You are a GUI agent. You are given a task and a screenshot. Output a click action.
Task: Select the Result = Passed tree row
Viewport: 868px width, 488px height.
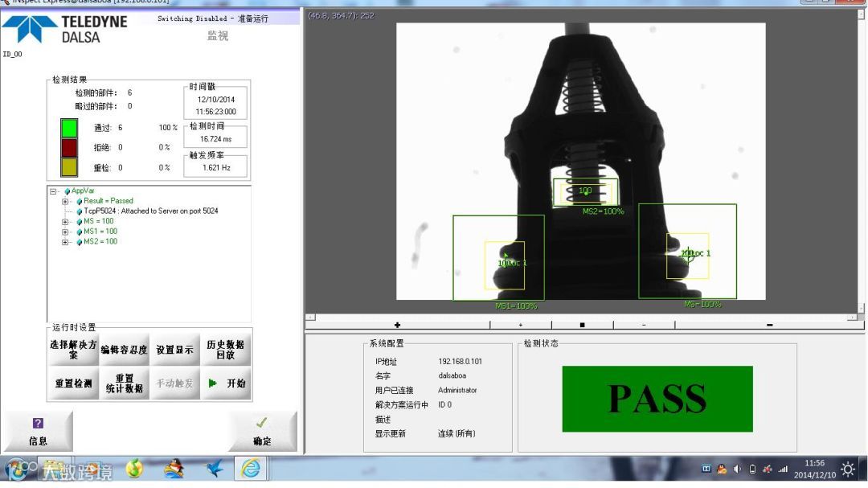(x=108, y=201)
